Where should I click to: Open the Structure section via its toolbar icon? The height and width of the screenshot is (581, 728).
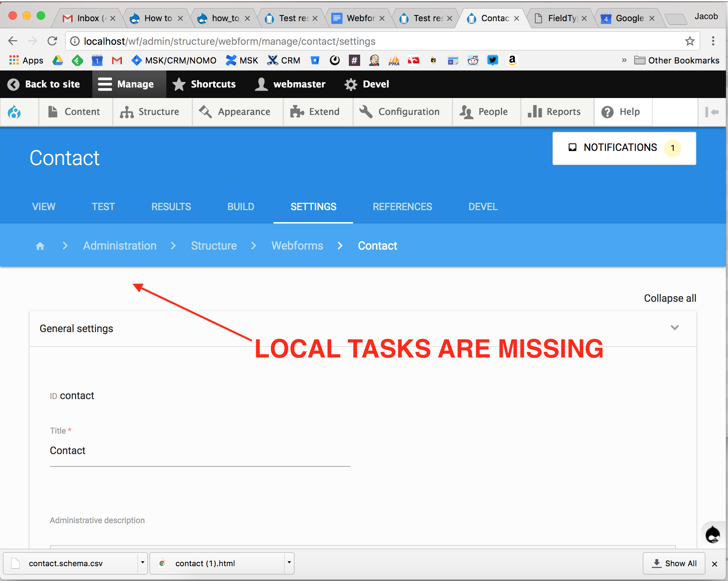tap(127, 112)
